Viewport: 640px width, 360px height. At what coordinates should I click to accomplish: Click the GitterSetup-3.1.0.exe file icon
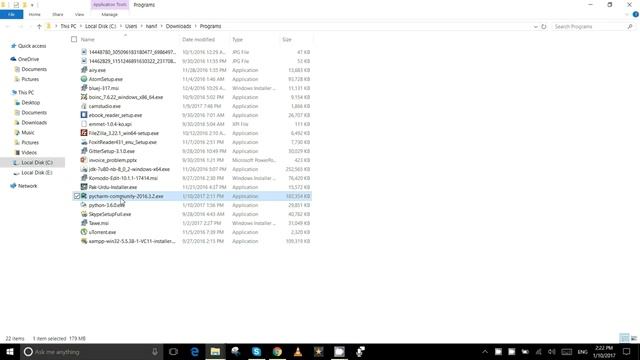pyautogui.click(x=84, y=151)
